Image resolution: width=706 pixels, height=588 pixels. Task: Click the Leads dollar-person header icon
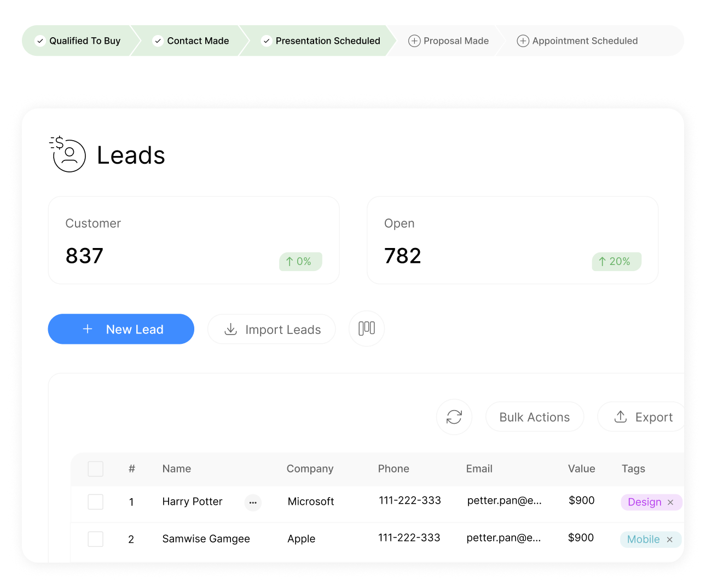click(x=68, y=154)
